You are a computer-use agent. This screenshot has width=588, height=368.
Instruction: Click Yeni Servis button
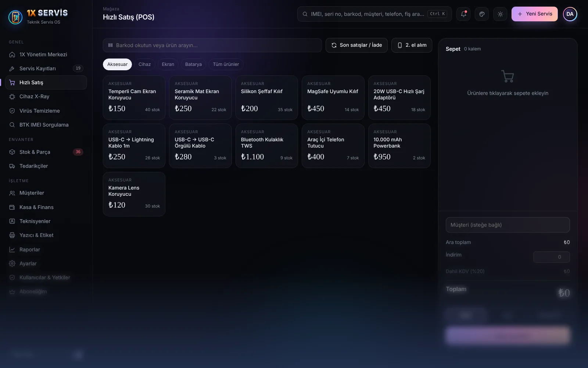(x=535, y=14)
